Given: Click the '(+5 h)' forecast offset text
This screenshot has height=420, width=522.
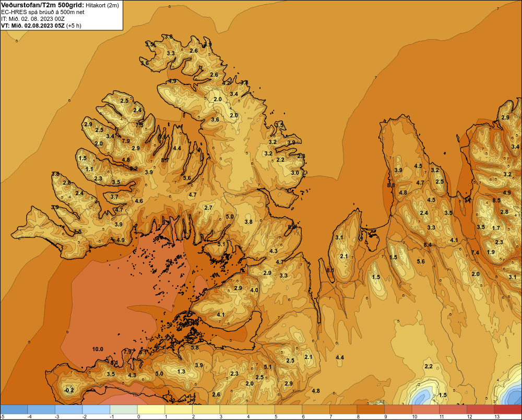Looking at the screenshot, I should pyautogui.click(x=74, y=26).
